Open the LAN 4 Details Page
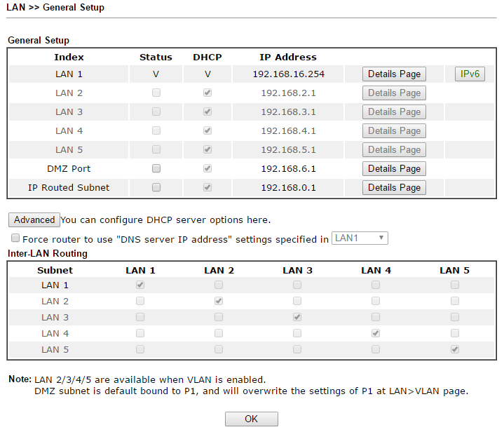The width and height of the screenshot is (504, 432). [394, 131]
